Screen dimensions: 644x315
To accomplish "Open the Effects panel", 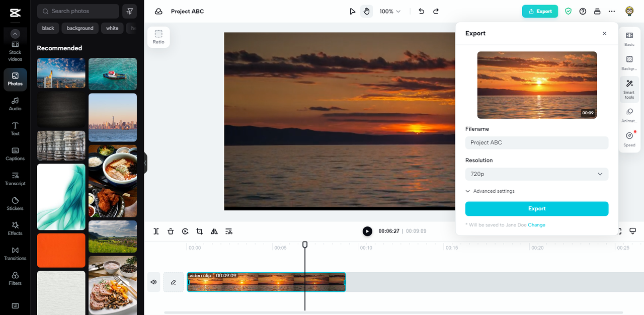I will (x=15, y=229).
